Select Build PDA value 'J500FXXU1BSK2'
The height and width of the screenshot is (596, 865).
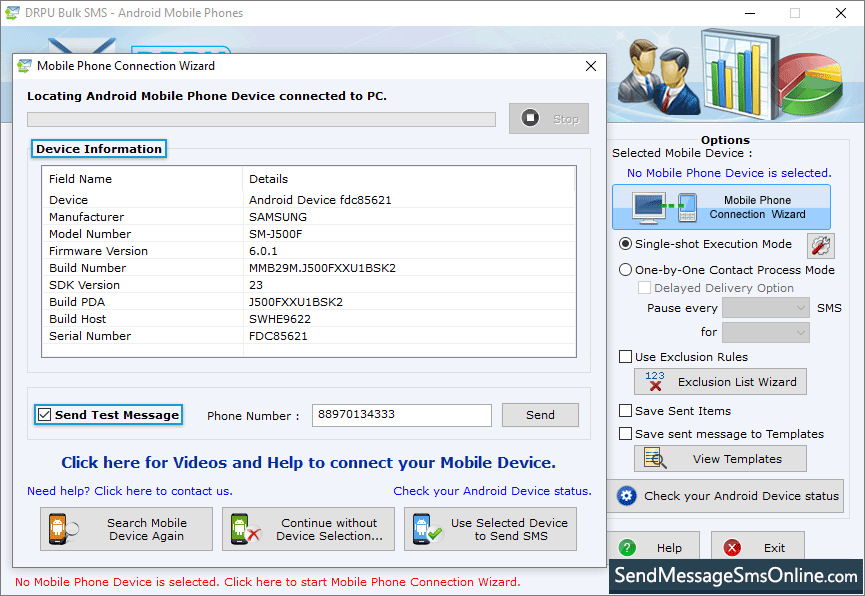click(x=296, y=302)
